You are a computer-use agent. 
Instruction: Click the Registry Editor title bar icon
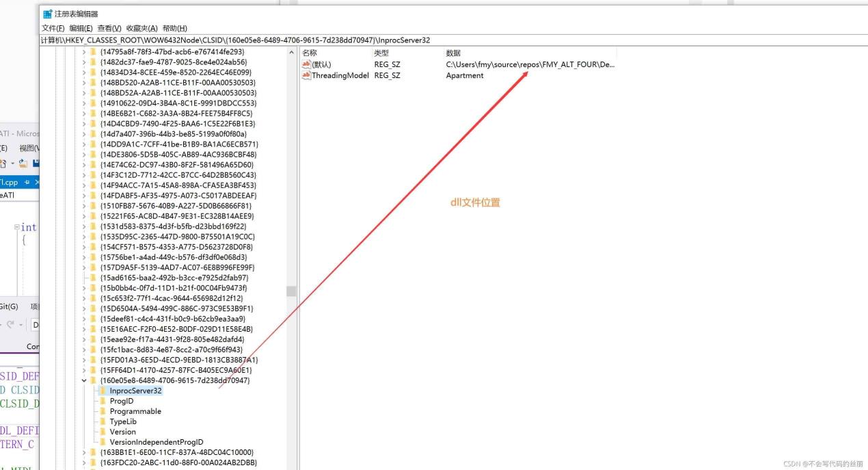pos(48,14)
